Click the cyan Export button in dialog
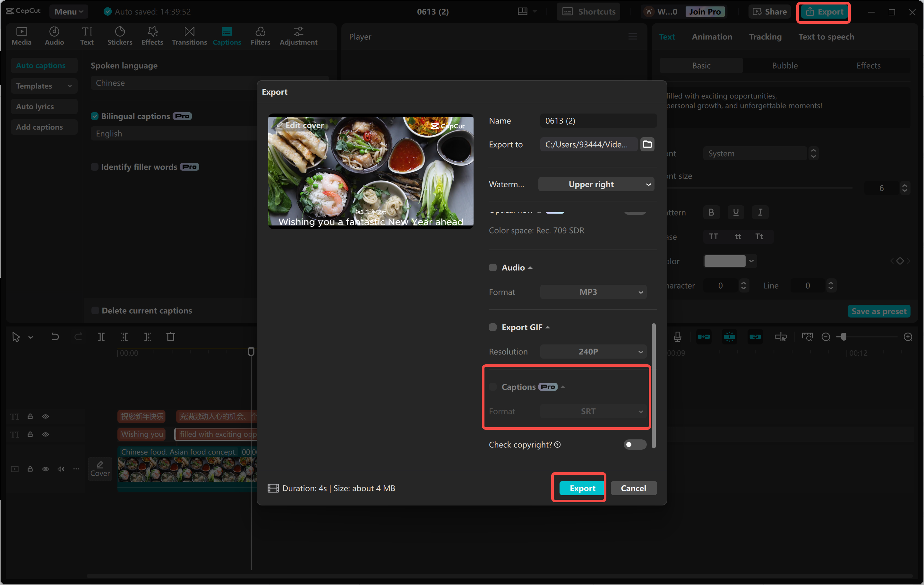This screenshot has height=585, width=924. coord(582,488)
